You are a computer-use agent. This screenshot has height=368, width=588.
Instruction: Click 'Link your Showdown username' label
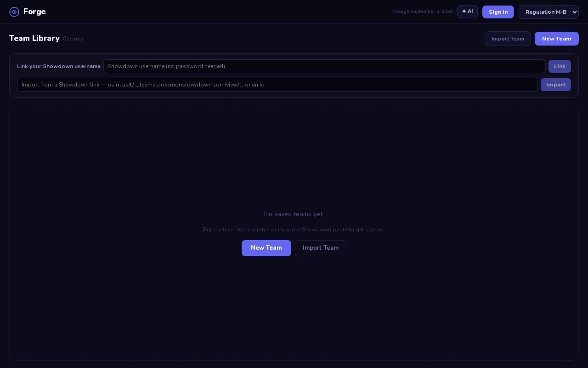point(59,66)
